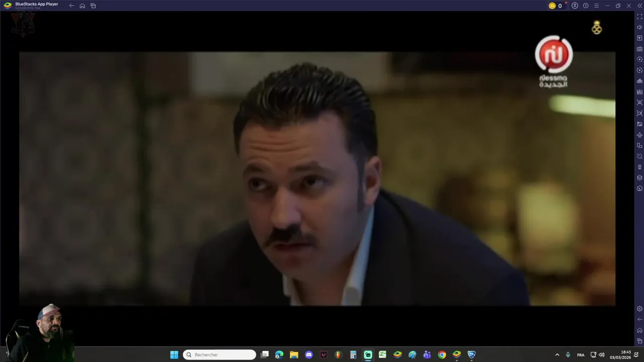Screen dimensions: 644x362
Task: Open BlueStacks home screen icon
Action: [83, 6]
